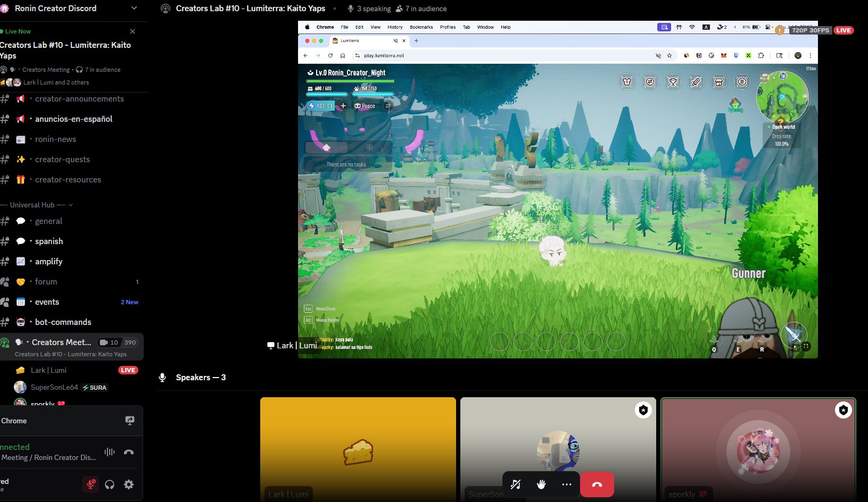Select the sporkly speaker tile
Screen dimensions: 868x502
(x=758, y=449)
